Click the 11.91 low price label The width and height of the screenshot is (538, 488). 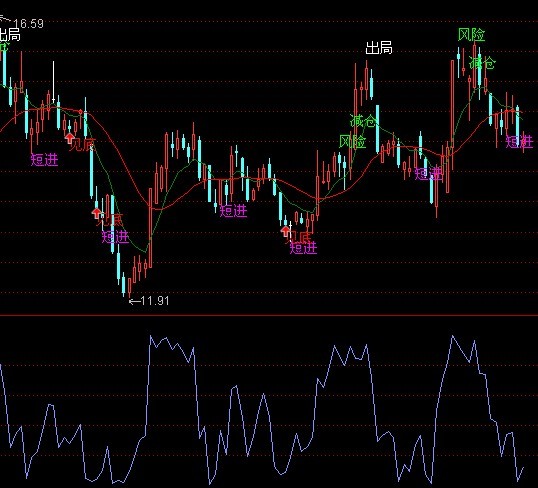(x=154, y=301)
